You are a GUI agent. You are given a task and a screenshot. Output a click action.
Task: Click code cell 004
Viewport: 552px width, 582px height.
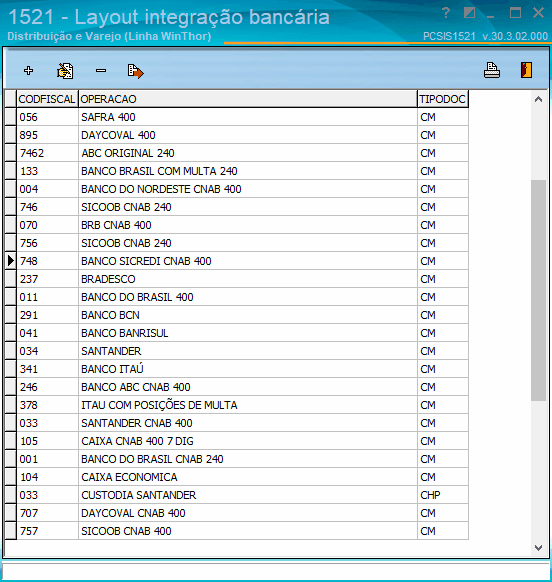[x=47, y=189]
